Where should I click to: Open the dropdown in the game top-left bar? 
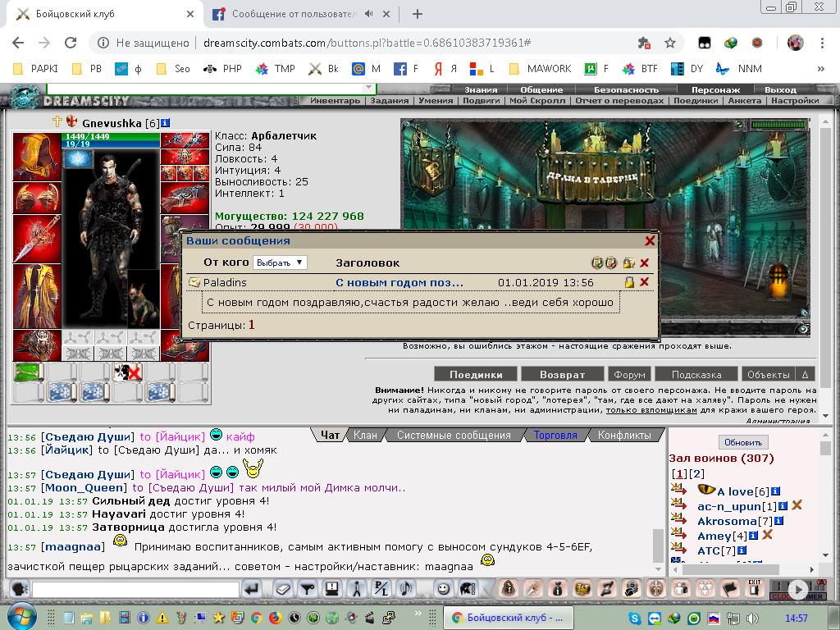point(368,87)
